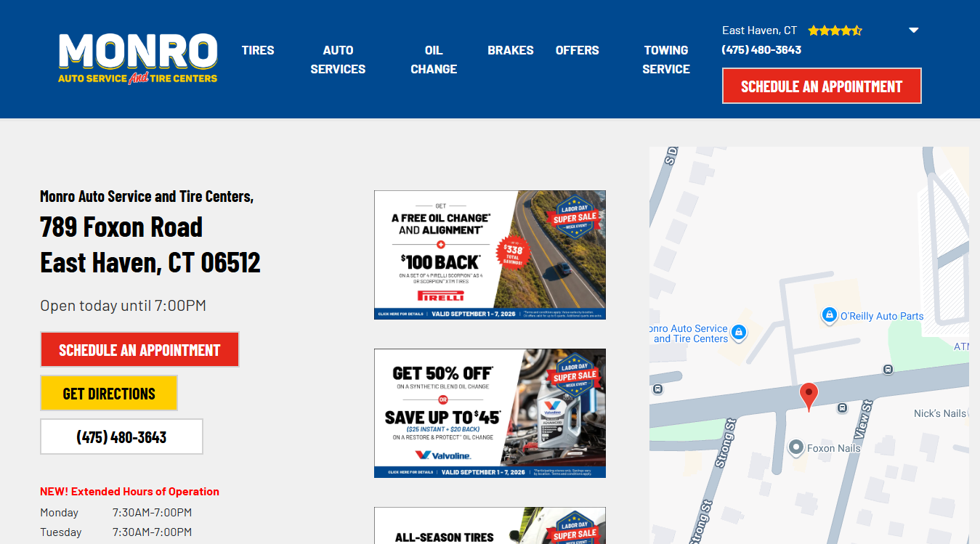Click the Nick's Nails map label
The image size is (980, 544).
(x=940, y=413)
